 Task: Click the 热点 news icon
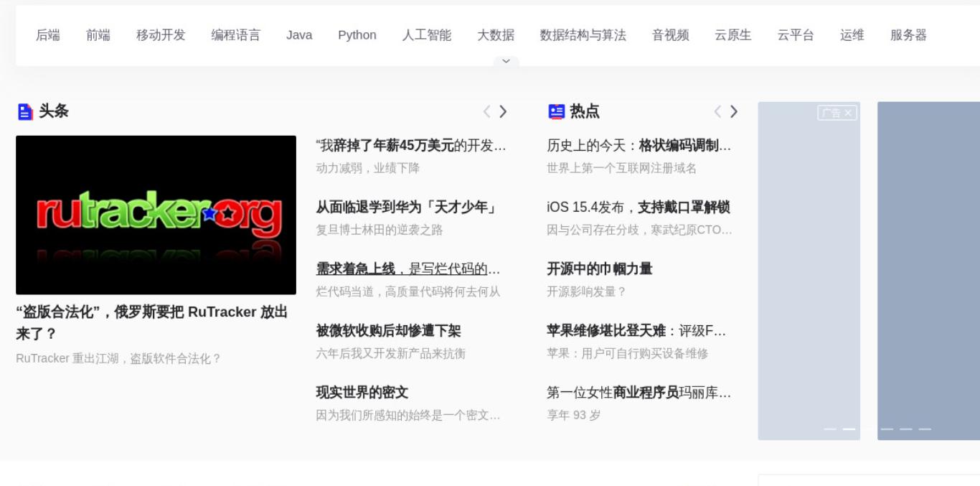557,111
